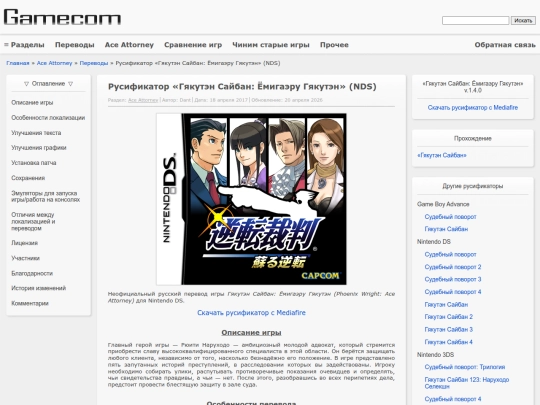Jump to Отличия между локализацией и переводом
The image size is (540, 405).
point(33,221)
